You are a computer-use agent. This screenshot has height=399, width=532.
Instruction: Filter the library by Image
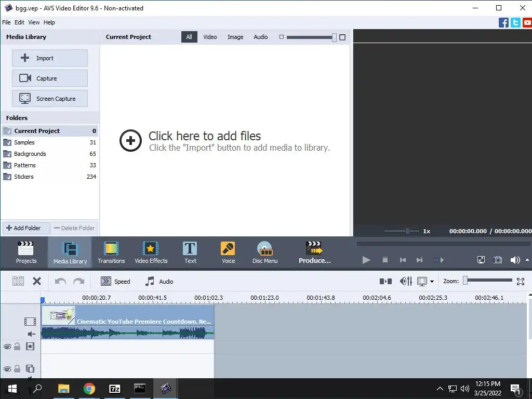235,37
